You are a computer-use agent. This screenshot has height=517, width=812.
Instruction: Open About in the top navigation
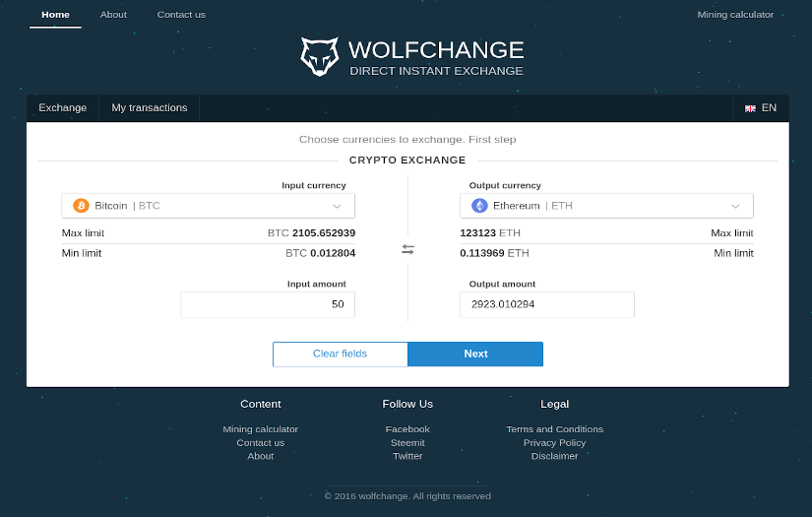click(x=113, y=15)
